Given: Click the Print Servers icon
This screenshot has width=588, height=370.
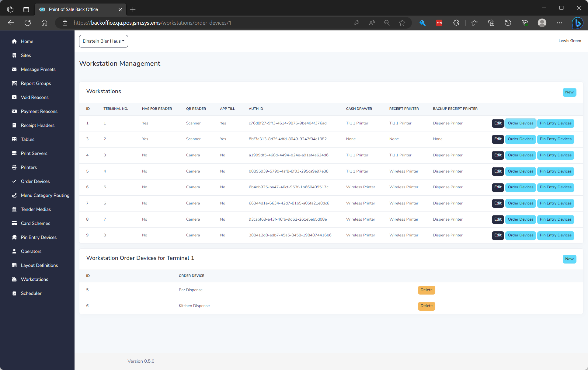Looking at the screenshot, I should coord(14,153).
